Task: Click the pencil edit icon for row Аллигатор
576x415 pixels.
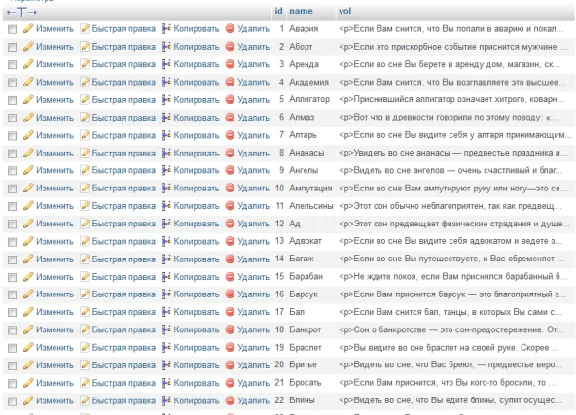Action: (x=28, y=100)
